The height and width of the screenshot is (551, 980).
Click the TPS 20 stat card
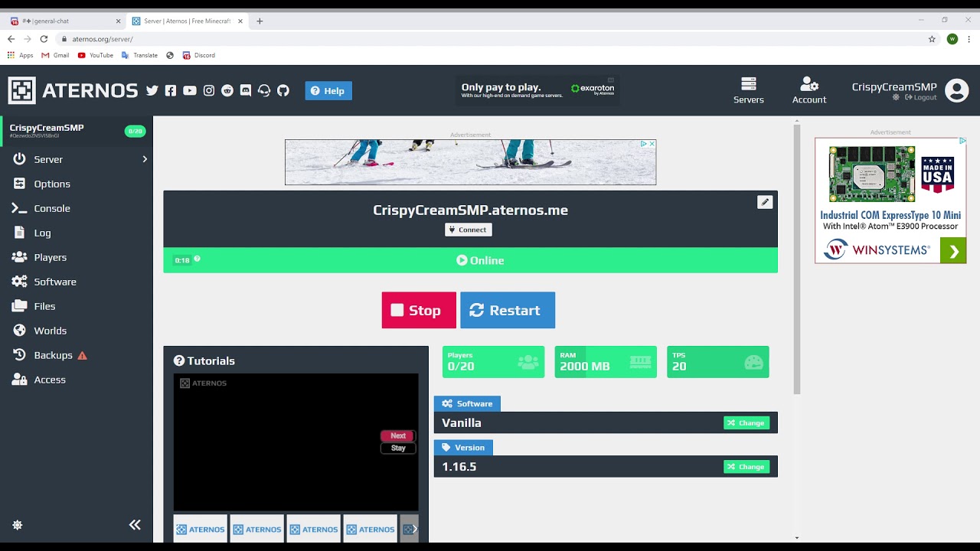718,362
